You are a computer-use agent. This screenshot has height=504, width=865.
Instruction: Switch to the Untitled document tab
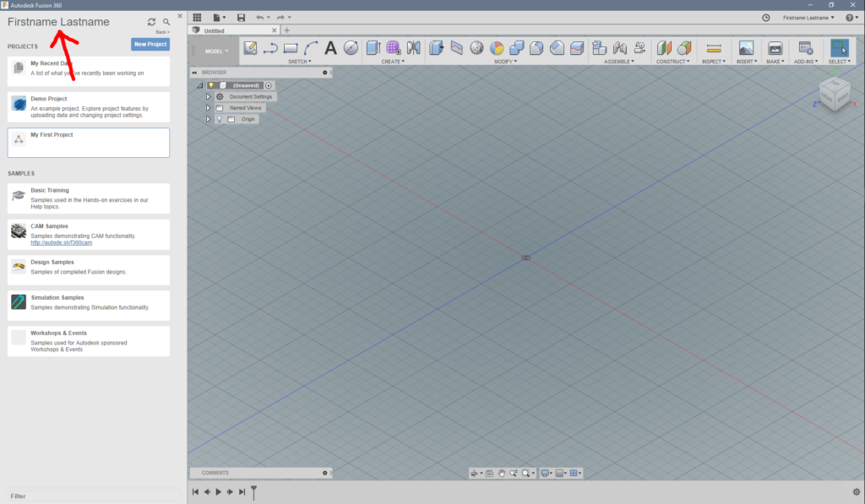[215, 30]
